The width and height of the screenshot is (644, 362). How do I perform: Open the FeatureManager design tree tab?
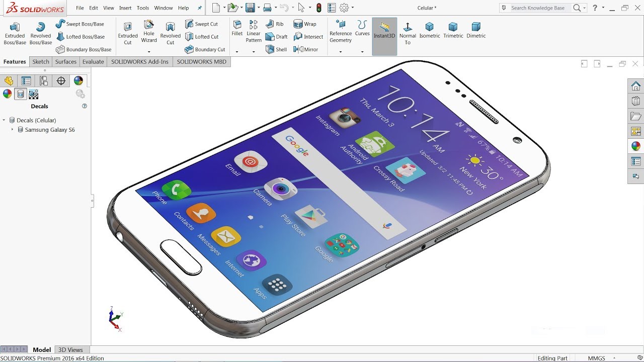(x=9, y=80)
